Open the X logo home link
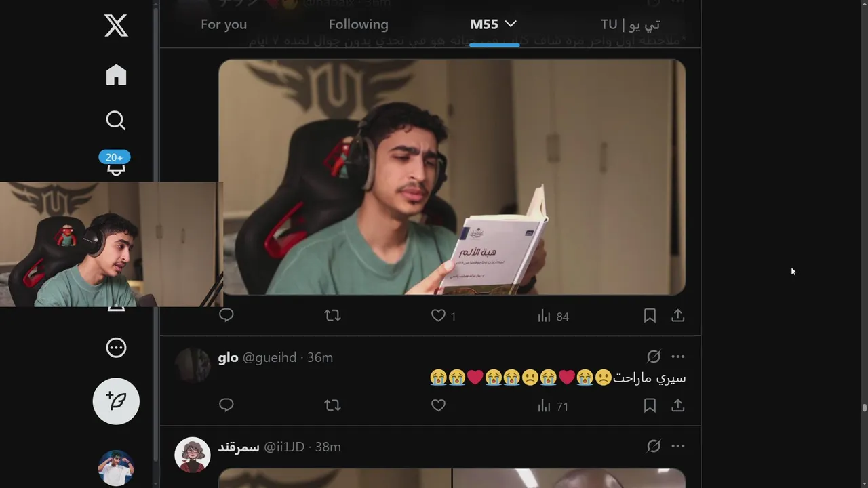This screenshot has width=868, height=488. [116, 26]
